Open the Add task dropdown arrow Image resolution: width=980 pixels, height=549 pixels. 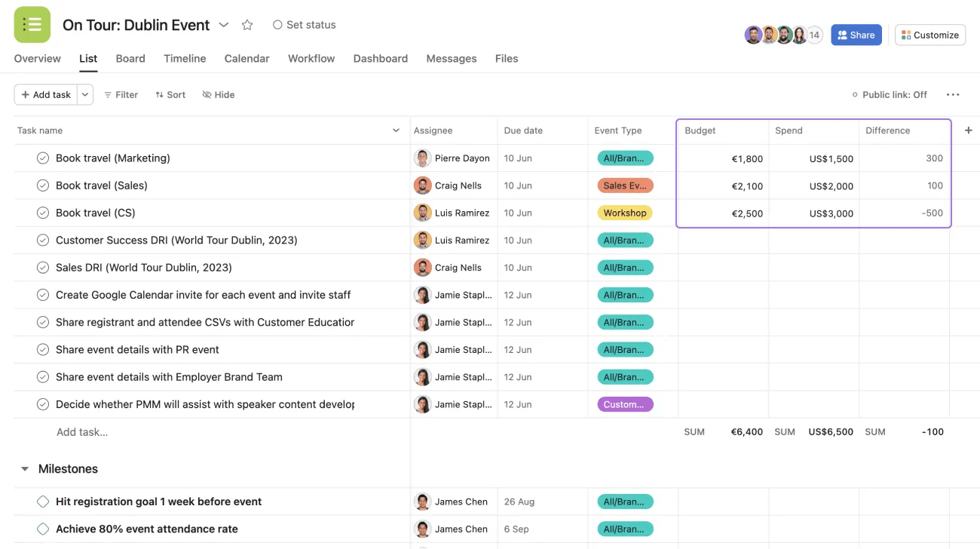(84, 94)
